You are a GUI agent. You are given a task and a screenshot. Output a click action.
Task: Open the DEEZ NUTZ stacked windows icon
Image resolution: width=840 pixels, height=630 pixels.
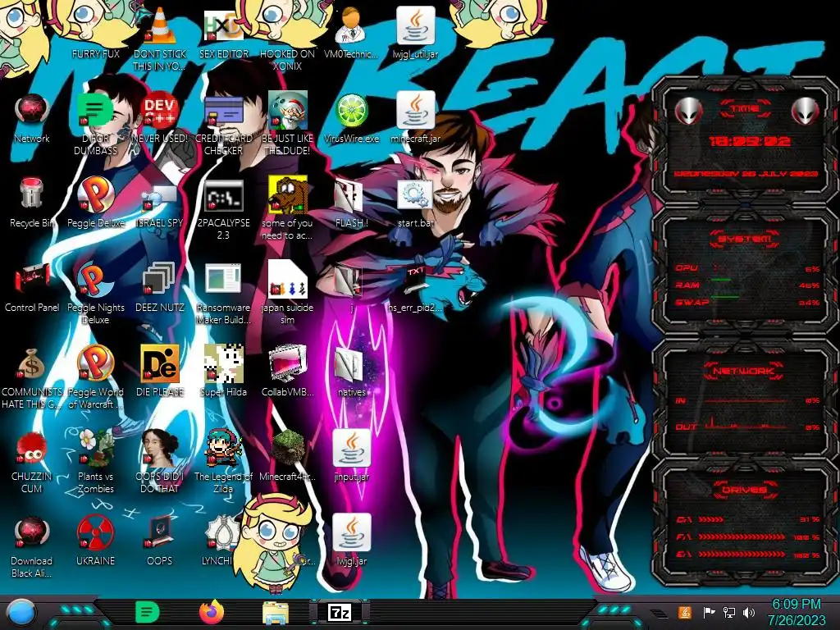coord(160,280)
